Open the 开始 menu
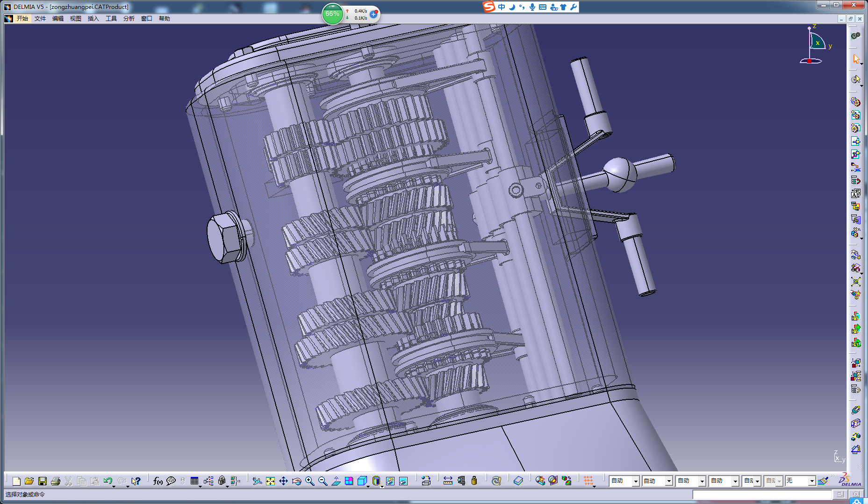Viewport: 868px width, 504px height. 22,19
